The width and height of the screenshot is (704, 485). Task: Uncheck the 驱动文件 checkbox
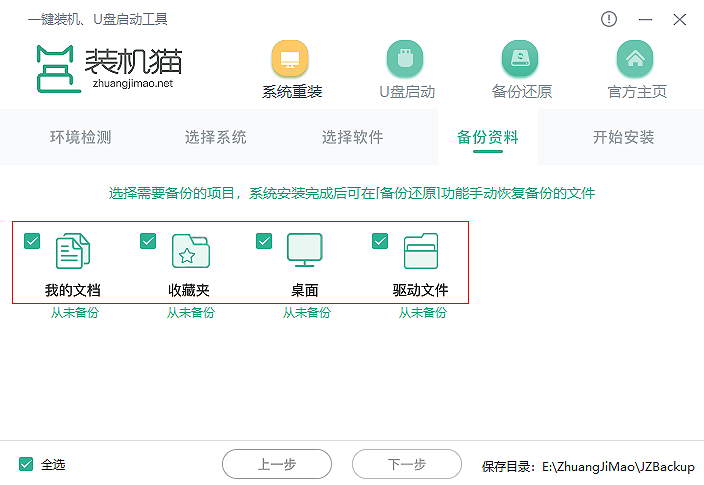pos(380,241)
